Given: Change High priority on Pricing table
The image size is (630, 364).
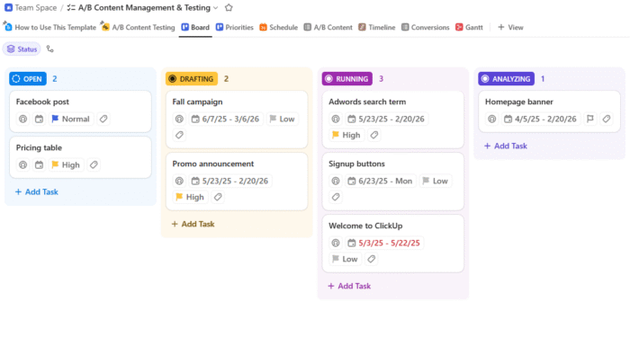Looking at the screenshot, I should (66, 164).
